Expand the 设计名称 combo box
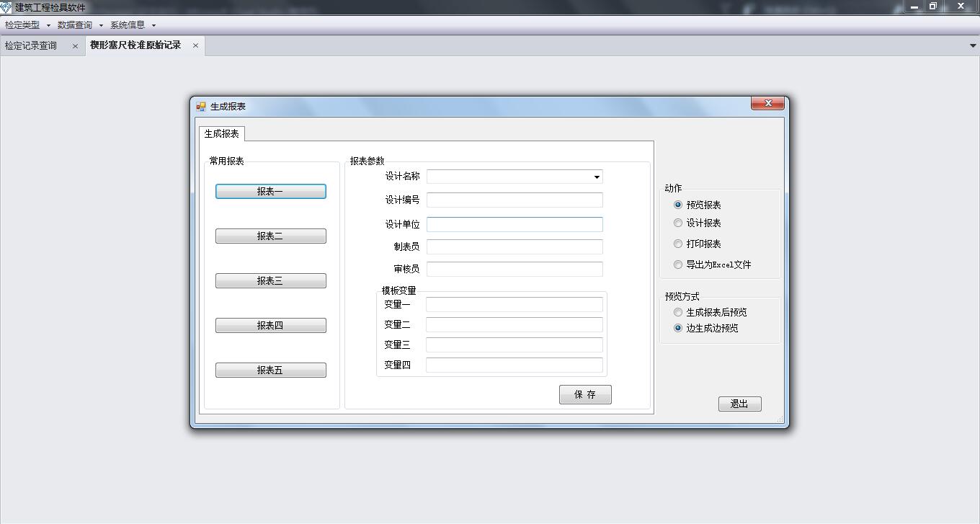980x524 pixels. point(597,177)
